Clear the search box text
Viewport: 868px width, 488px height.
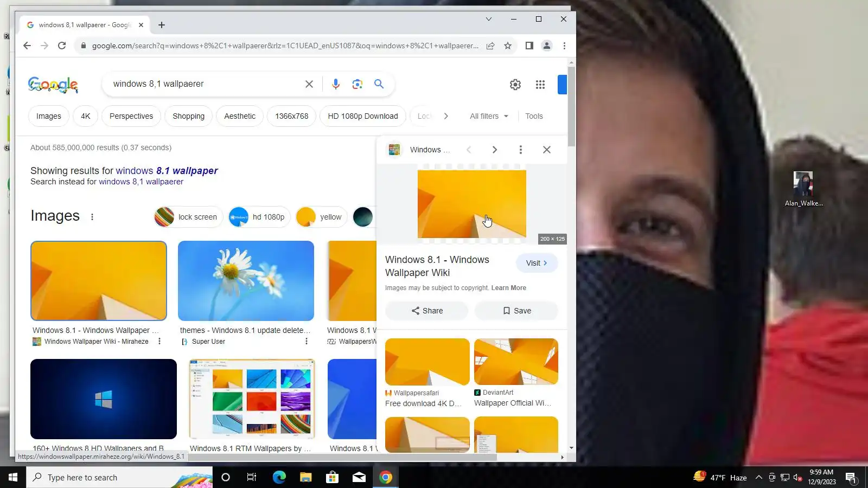309,84
